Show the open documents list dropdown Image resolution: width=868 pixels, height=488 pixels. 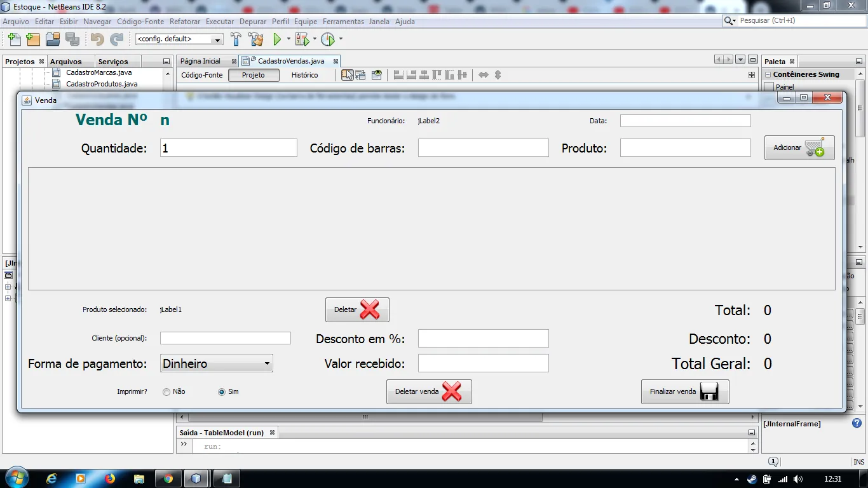tap(740, 60)
